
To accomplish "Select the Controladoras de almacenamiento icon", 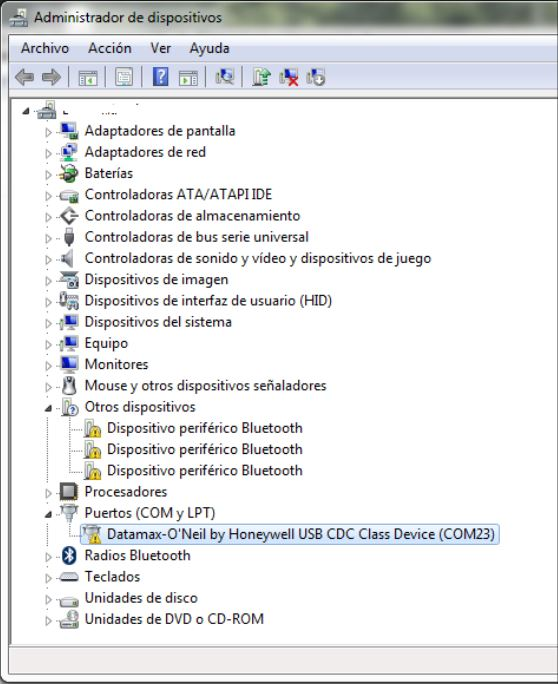I will 69,215.
